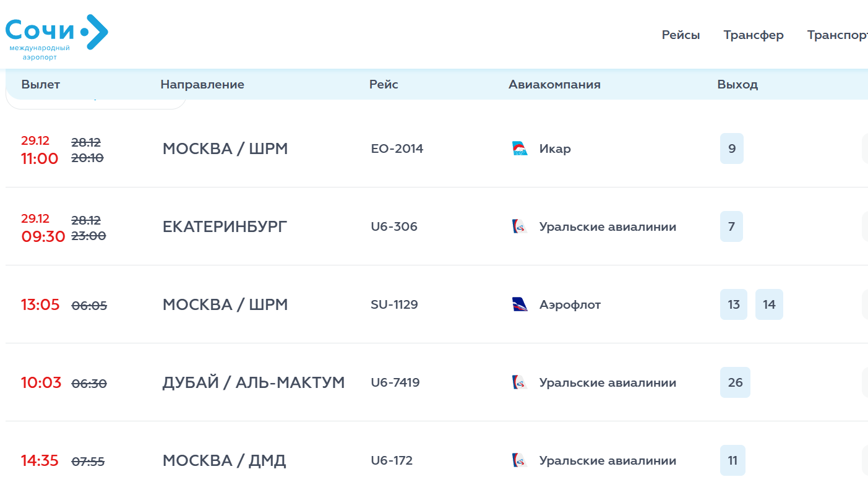Viewport: 868px width, 482px height.
Task: Open the ДУБАЙ / АЛЬ-МАКТУМ flight row
Action: 253,383
